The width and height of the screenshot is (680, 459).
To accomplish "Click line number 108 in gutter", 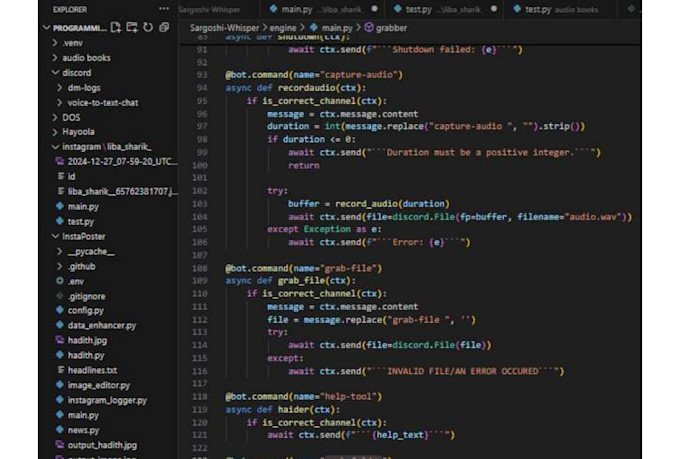I will click(200, 268).
